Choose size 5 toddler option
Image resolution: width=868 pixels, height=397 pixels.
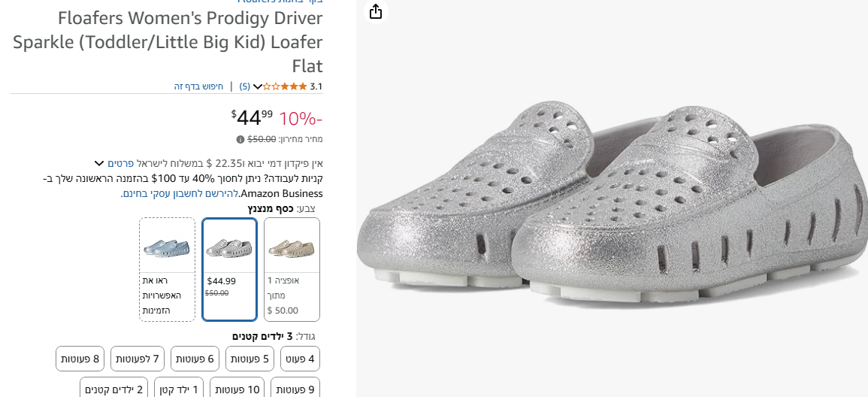(250, 359)
